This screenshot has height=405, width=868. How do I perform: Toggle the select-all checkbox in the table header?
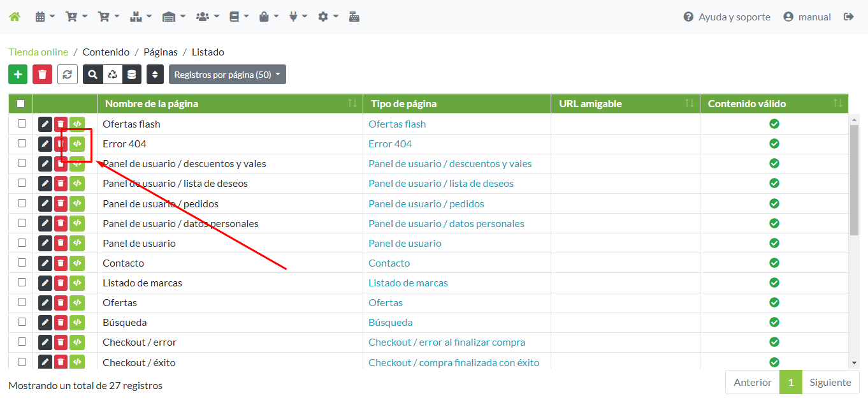click(21, 104)
